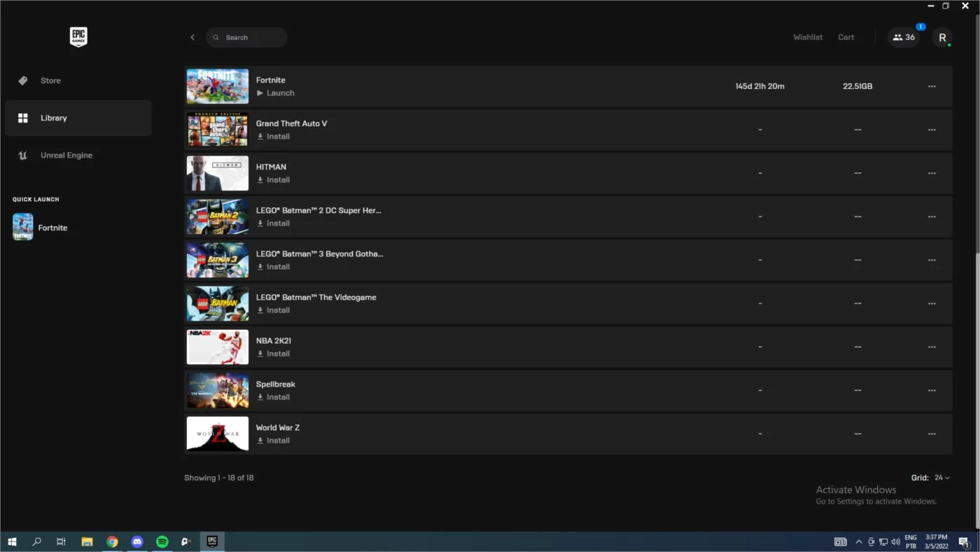Screen dimensions: 980x552
Task: Open options for LEGO Batman The Videogame
Action: pyautogui.click(x=932, y=303)
